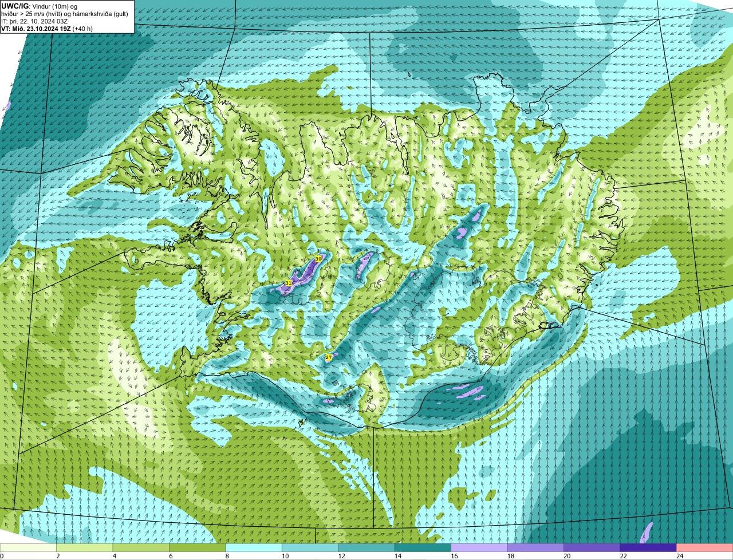Click the 18–20 m/s purple legend segment
The image size is (733, 560).
[x=536, y=547]
